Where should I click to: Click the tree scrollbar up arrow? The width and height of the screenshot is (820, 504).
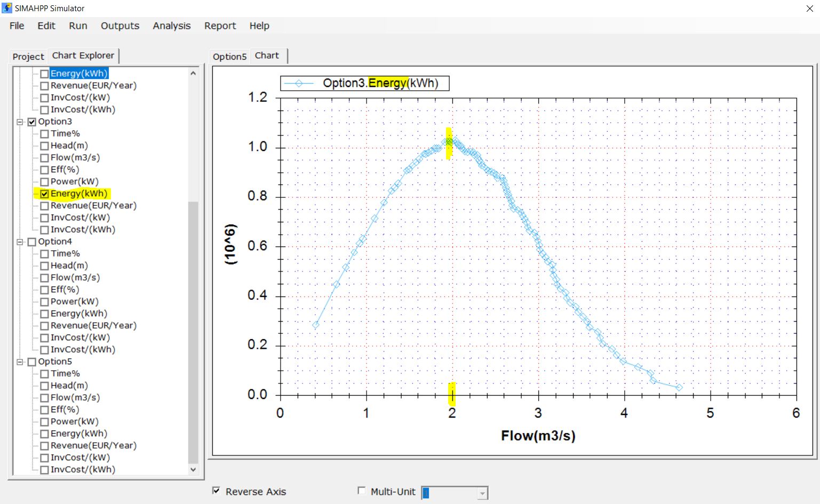coord(193,74)
